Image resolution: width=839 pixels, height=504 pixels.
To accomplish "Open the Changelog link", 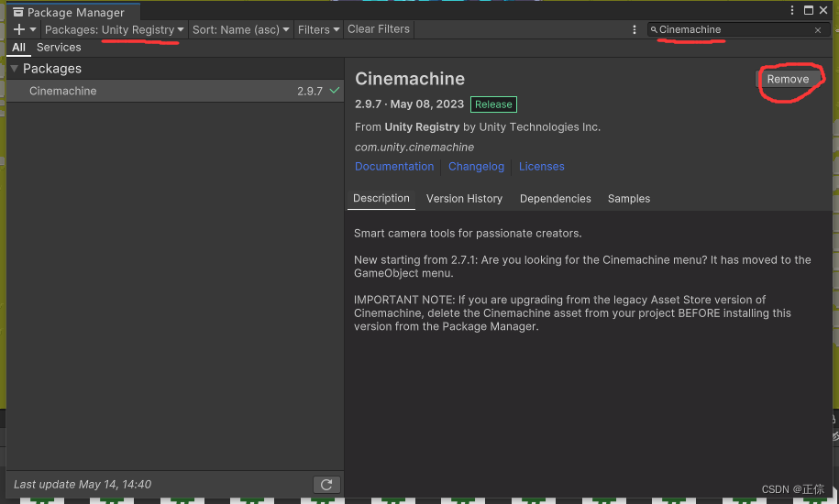I will point(476,166).
